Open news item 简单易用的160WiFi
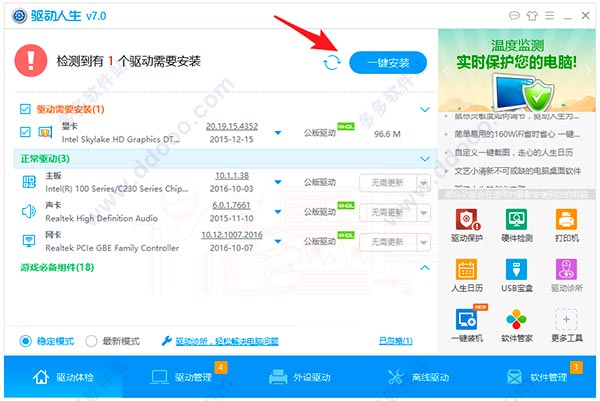This screenshot has width=600, height=401. click(x=517, y=134)
